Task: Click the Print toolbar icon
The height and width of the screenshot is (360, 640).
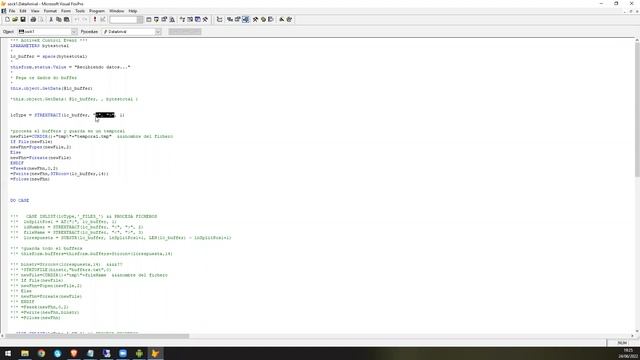Action: 33,19
